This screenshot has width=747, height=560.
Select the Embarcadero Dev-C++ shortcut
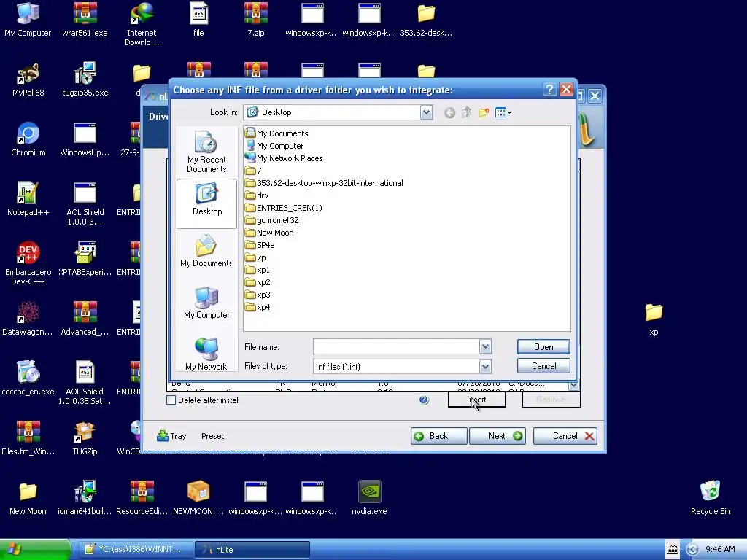tap(28, 262)
